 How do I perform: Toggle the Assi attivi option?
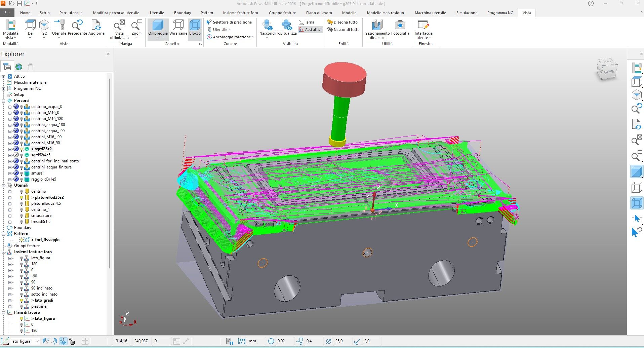click(310, 30)
